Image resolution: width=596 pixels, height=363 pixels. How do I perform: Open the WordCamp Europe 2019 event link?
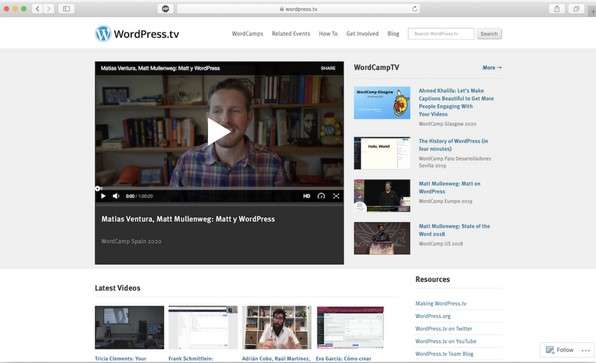[445, 201]
